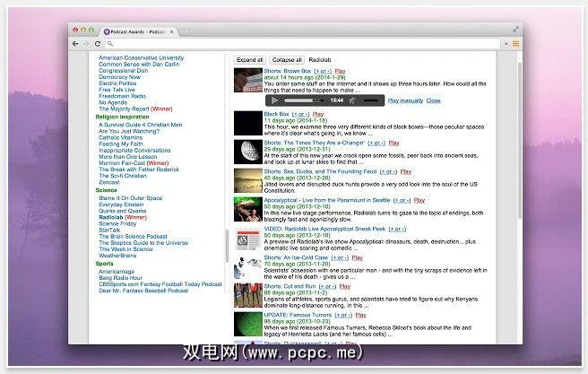Viewport: 588px width, 374px height.
Task: Open the moon thumbnail image
Action: (x=248, y=152)
